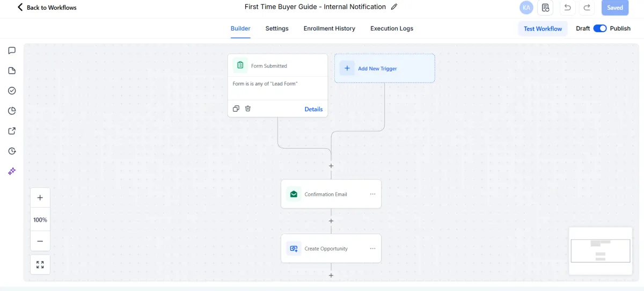Open Create Opportunity three-dot menu
The height and width of the screenshot is (291, 644).
pos(373,249)
